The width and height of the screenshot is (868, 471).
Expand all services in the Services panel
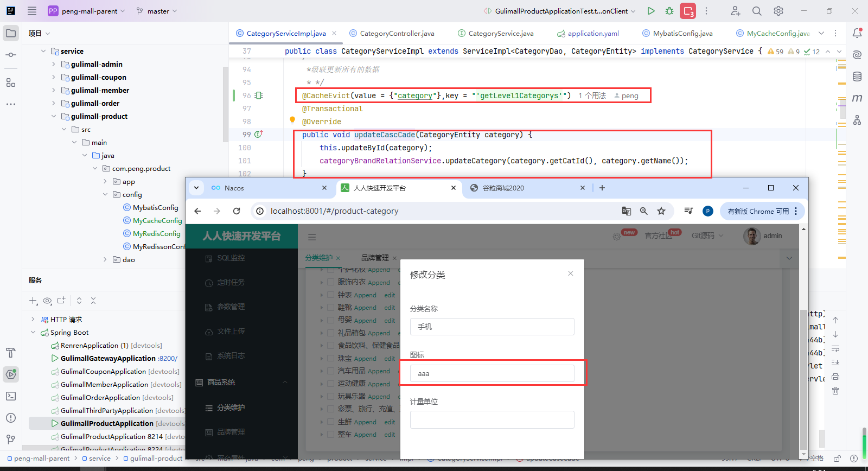tap(79, 301)
